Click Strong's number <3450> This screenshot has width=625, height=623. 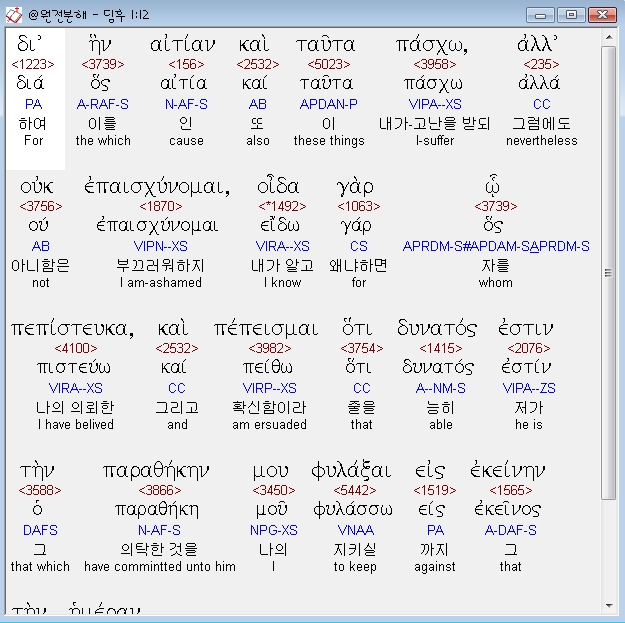pyautogui.click(x=274, y=490)
